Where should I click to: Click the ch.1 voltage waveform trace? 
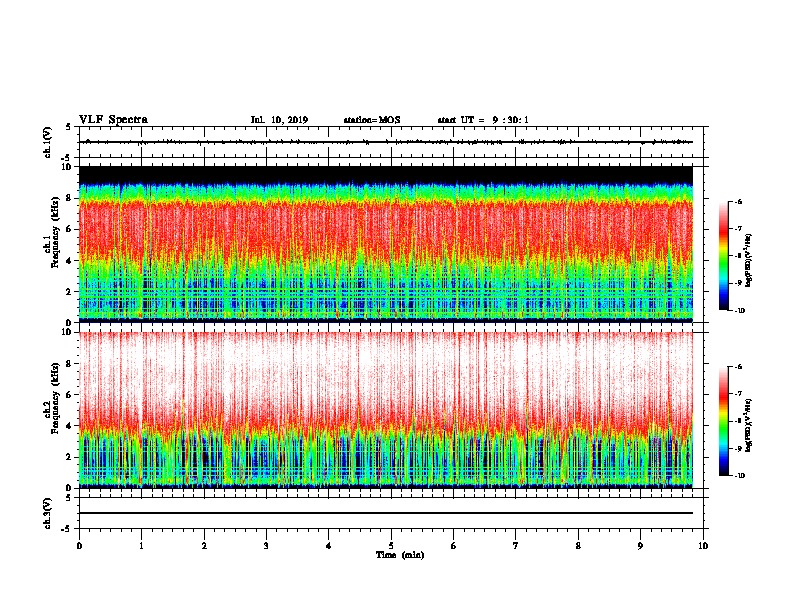(386, 142)
